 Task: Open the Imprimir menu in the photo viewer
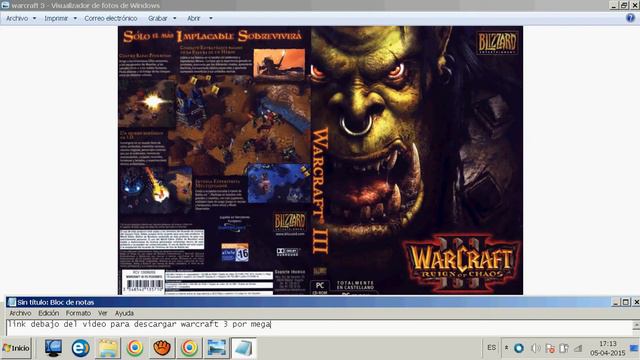coord(56,18)
